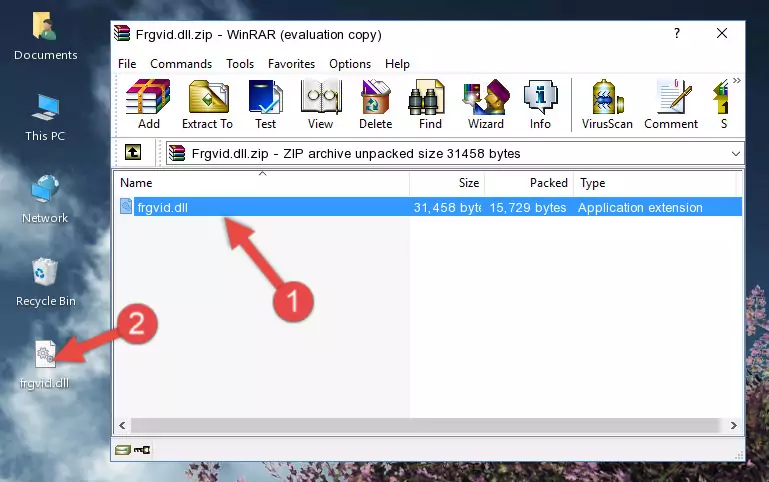Run VirusScan on the archive
Screen dimensions: 769x482
(607, 104)
